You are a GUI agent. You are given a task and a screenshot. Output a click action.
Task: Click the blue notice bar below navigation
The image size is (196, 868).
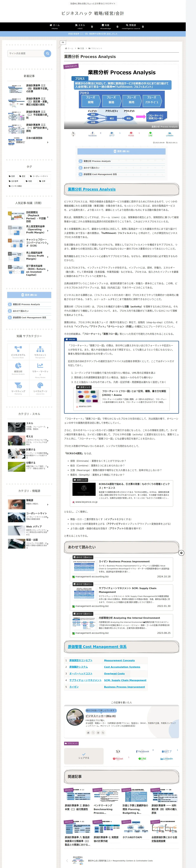pyautogui.click(x=93, y=34)
